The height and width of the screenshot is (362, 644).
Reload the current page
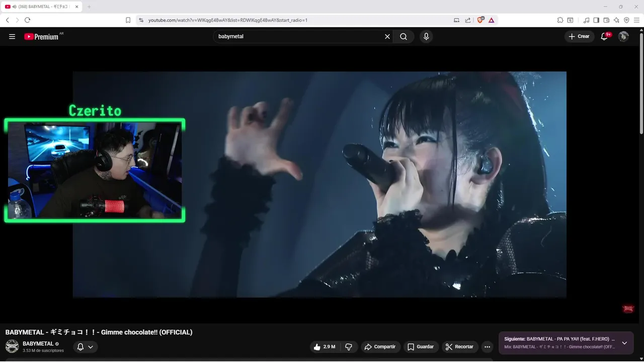tap(27, 20)
